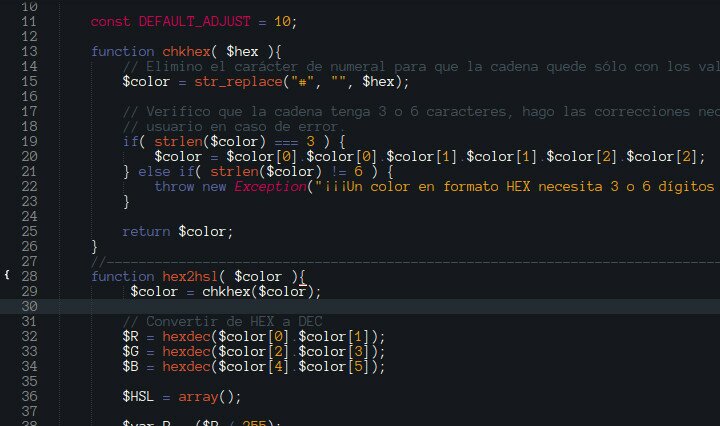Viewport: 720px width, 426px height.
Task: Click hexdec on the $R assignment line
Action: (186, 336)
